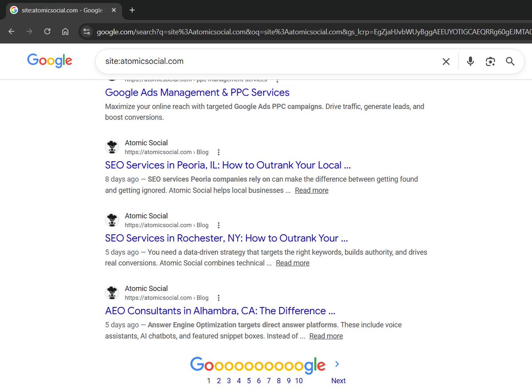The image size is (532, 392).
Task: Go to results page 10
Action: tap(299, 381)
